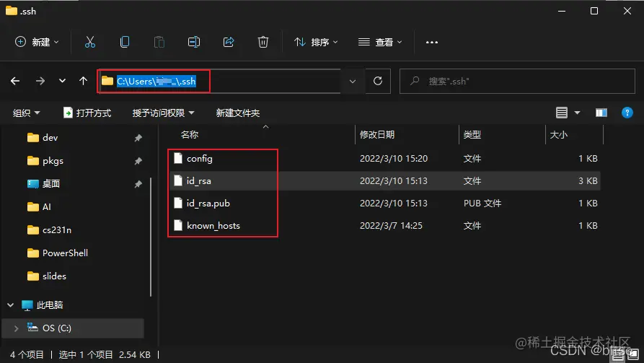
Task: Click the id_rsa.pub file icon
Action: (x=178, y=203)
